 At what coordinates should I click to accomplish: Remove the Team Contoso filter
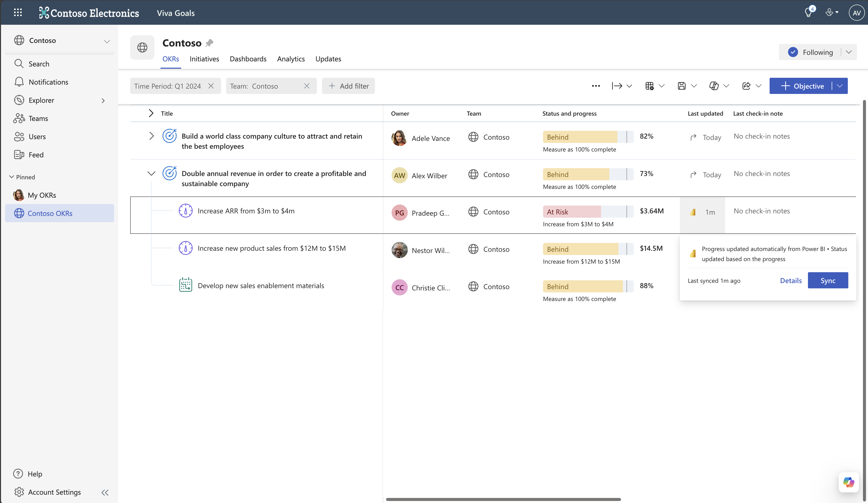pyautogui.click(x=307, y=86)
